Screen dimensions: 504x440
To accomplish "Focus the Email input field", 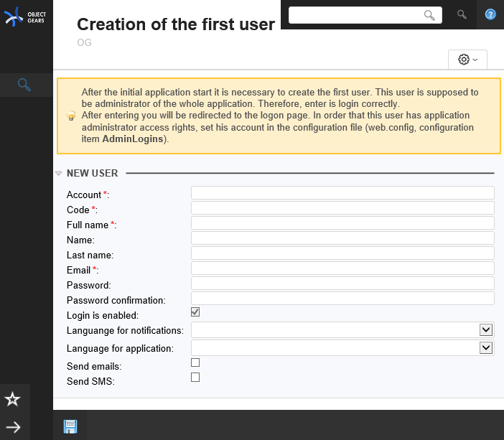I will point(342,268).
